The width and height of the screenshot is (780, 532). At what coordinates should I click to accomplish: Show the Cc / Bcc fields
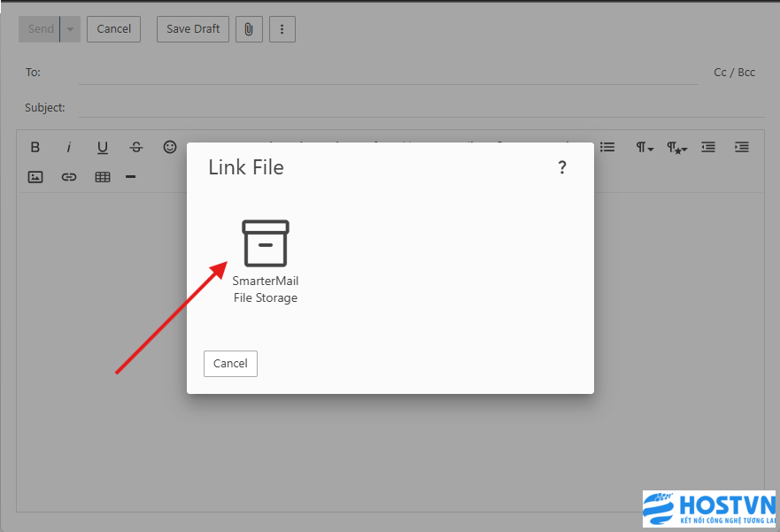[734, 73]
